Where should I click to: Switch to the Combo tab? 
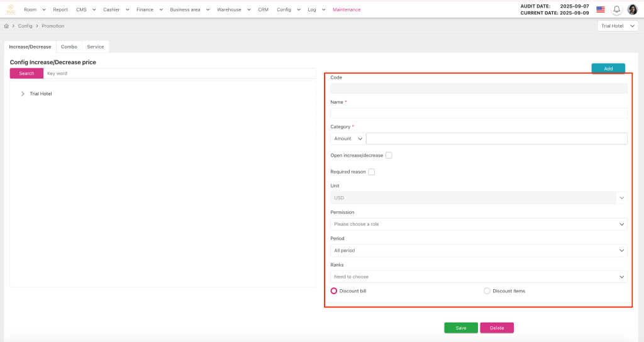pos(69,47)
